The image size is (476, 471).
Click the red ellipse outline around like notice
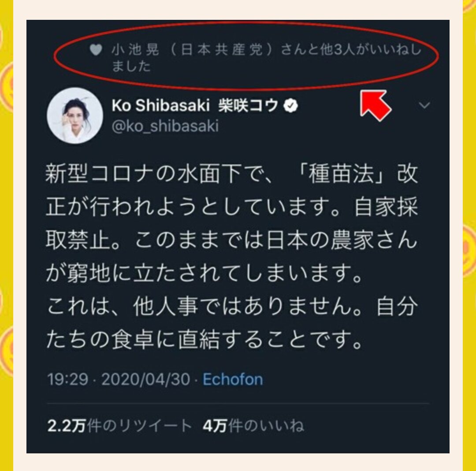click(246, 56)
